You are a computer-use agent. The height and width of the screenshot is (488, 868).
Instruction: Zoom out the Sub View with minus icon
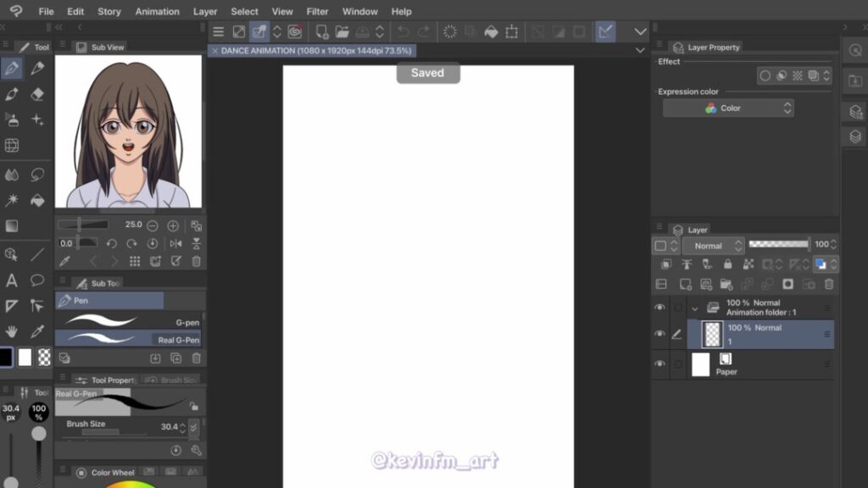click(153, 225)
